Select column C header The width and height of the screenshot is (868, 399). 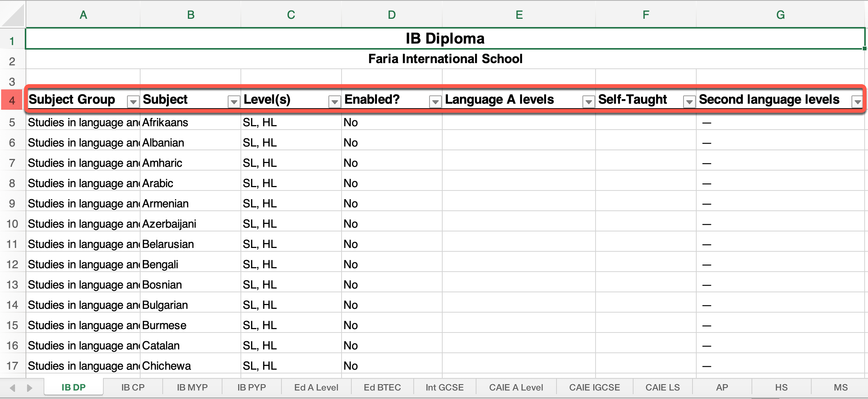pos(291,15)
